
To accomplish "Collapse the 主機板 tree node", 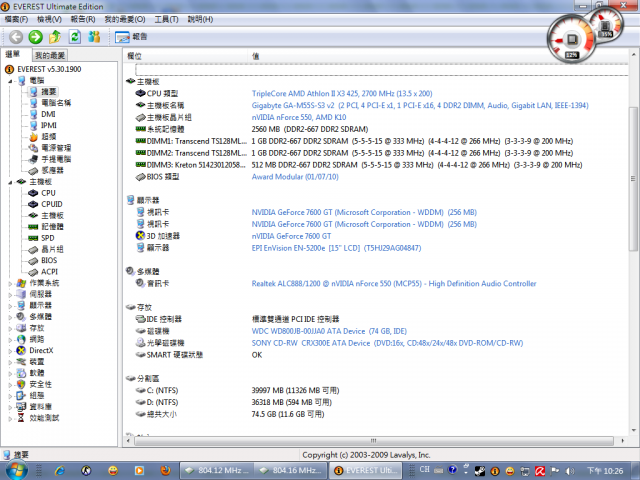I will click(x=10, y=182).
